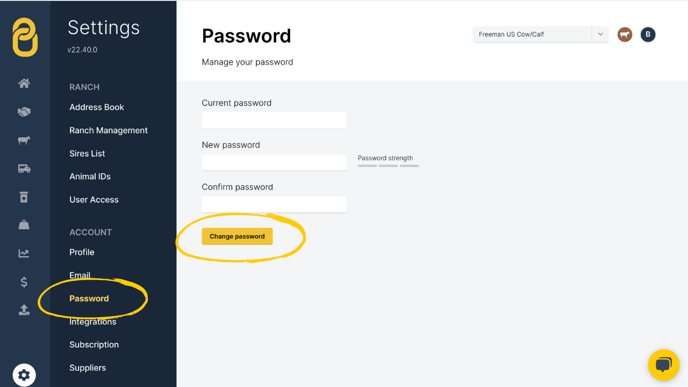Open the chart reports icon
688x387 pixels.
click(x=24, y=253)
